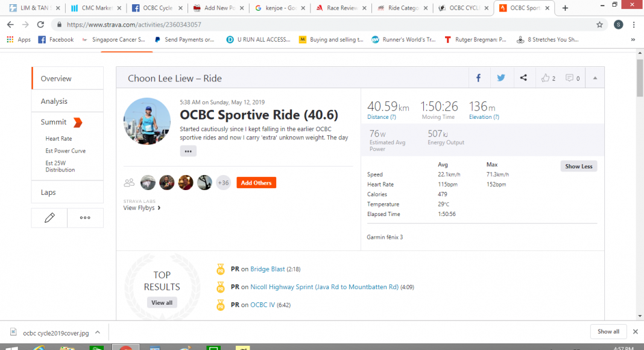Open the second rider avatar
The image size is (644, 350).
click(167, 182)
